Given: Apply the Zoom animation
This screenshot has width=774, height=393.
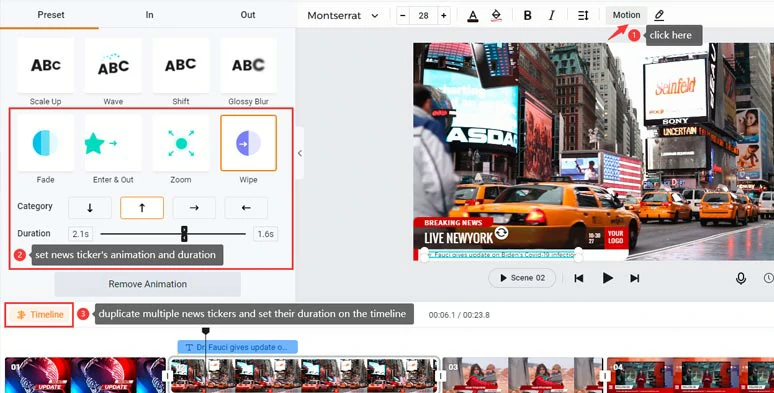Looking at the screenshot, I should pos(181,143).
